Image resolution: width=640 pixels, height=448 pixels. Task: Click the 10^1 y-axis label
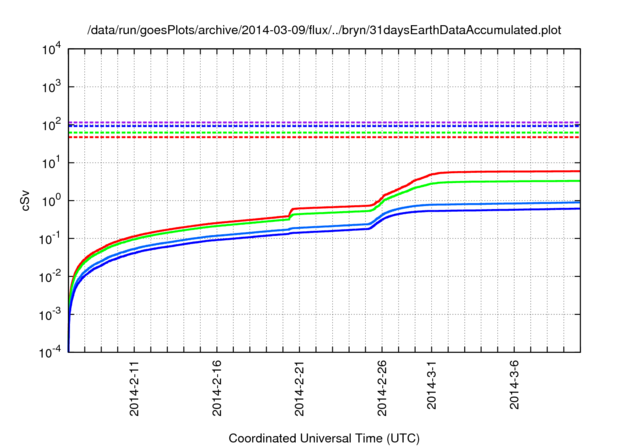(x=52, y=162)
